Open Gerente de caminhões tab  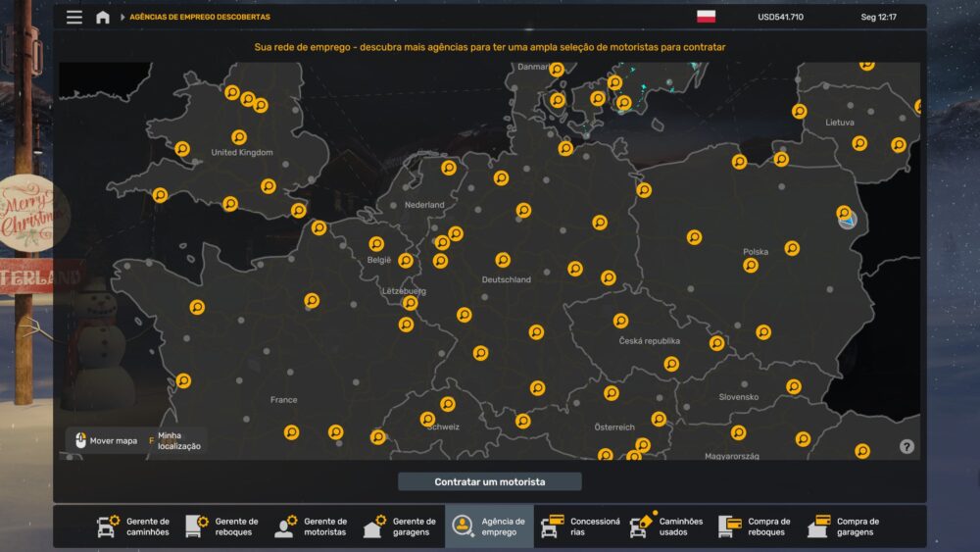click(x=134, y=527)
